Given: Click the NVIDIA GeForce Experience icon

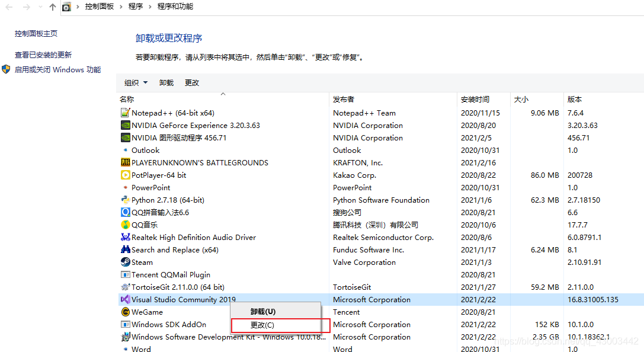Looking at the screenshot, I should coord(125,125).
